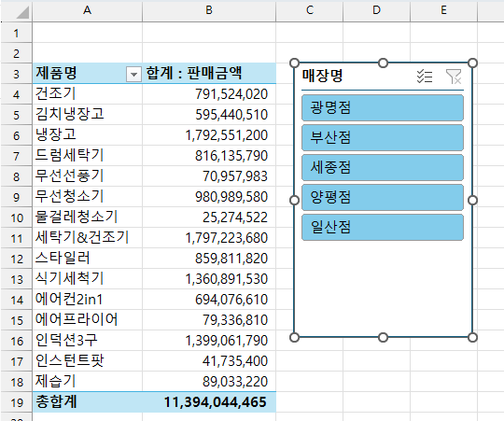Select value 1,399,061,790
Viewport: 504px width, 421px height.
209,341
